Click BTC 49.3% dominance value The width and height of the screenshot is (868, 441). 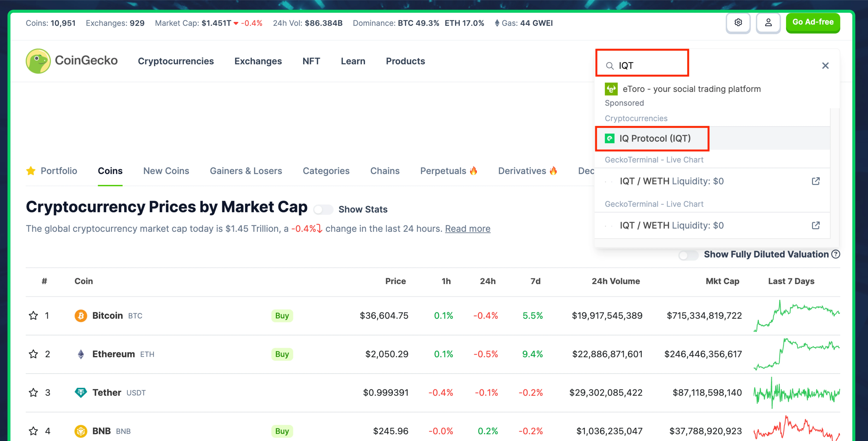(418, 23)
